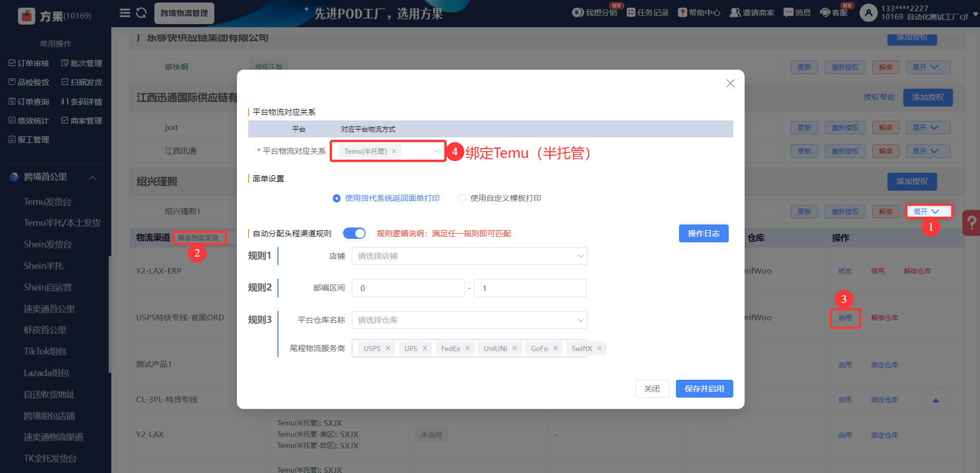
Task: Remove the UniUNi carrier tag
Action: [x=514, y=348]
